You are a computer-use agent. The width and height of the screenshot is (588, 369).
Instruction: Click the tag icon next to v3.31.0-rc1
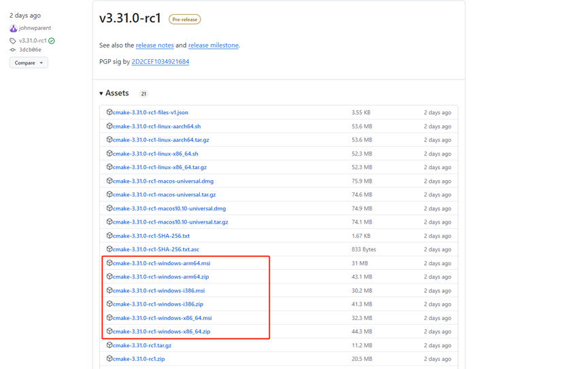[x=13, y=41]
